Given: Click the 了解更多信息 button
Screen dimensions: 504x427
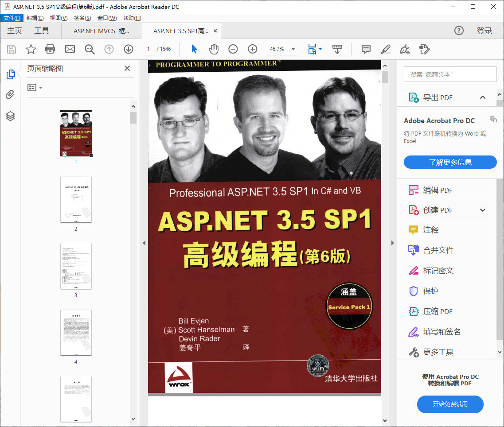Looking at the screenshot, I should (x=450, y=162).
